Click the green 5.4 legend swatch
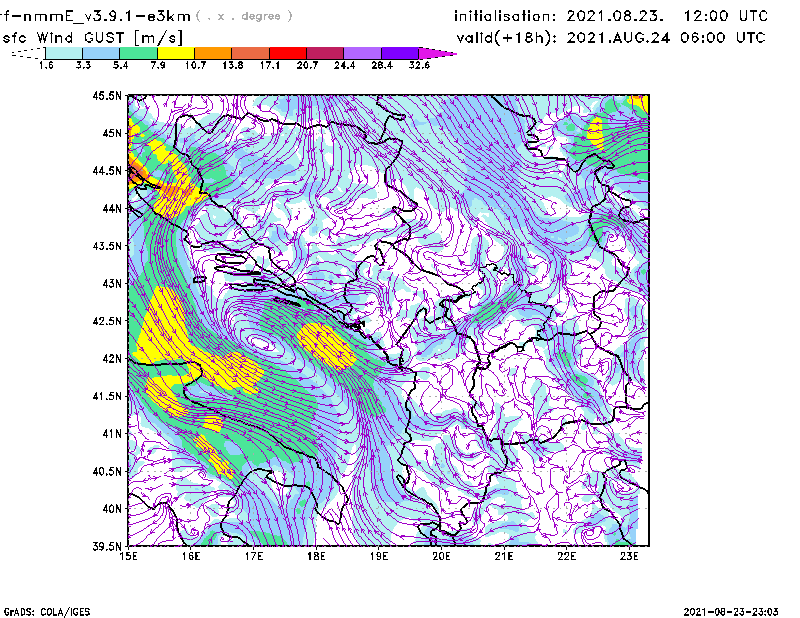The image size is (800, 618). point(138,53)
